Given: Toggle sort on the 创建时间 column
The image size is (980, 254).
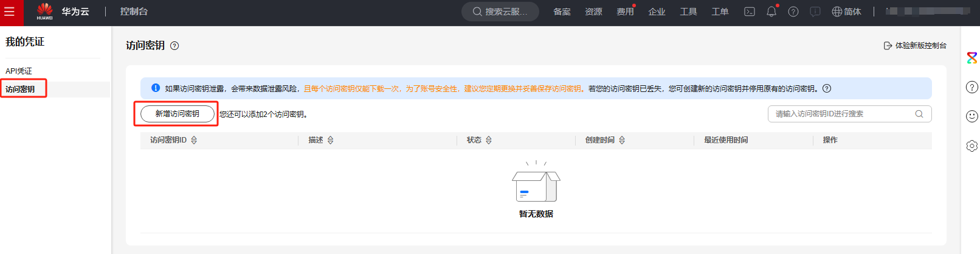Looking at the screenshot, I should 622,140.
